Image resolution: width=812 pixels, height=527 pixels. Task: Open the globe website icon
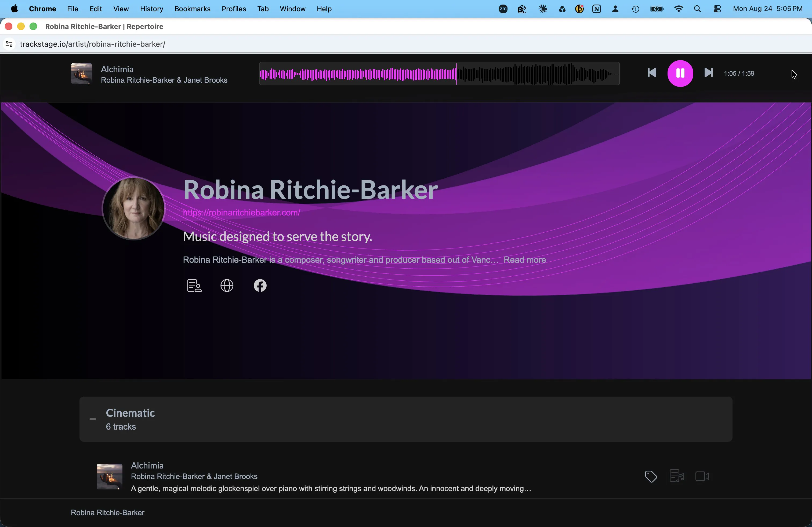coord(227,286)
